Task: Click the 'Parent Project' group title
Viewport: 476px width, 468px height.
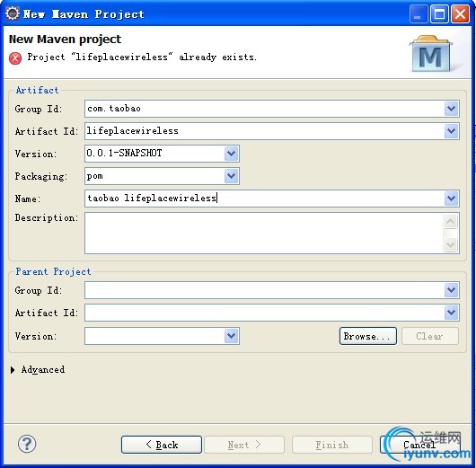Action: click(x=53, y=271)
